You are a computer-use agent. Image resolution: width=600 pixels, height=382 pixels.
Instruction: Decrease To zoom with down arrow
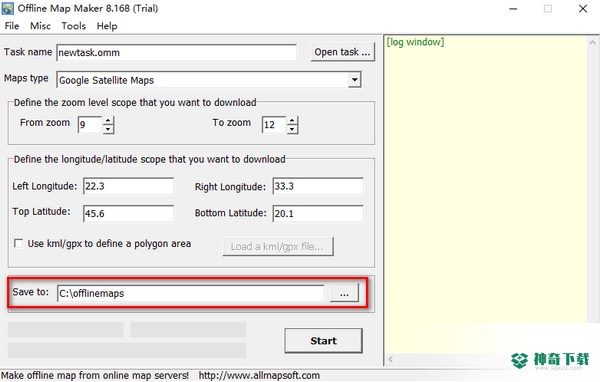[x=292, y=129]
